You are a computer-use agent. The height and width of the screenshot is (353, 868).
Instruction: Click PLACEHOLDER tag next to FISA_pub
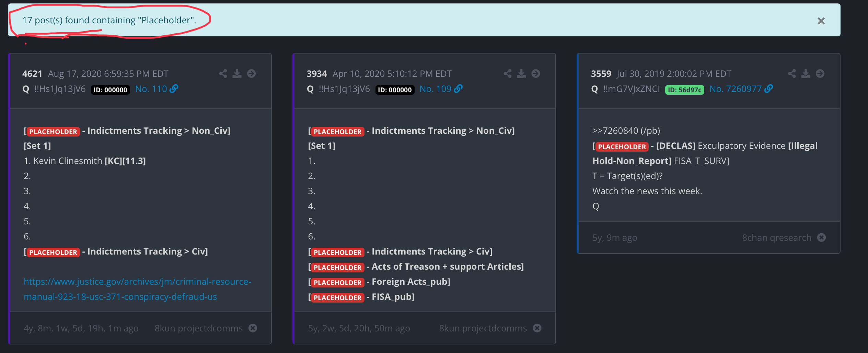click(x=337, y=297)
